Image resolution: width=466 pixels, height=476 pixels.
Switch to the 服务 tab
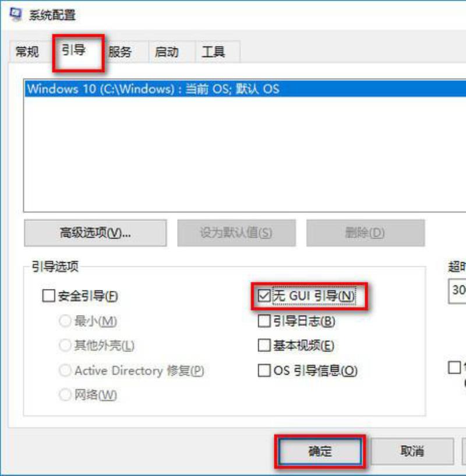[120, 52]
